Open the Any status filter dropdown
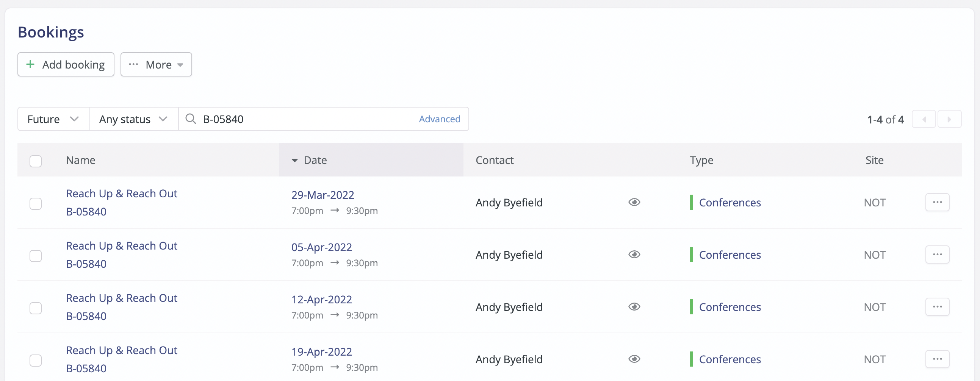This screenshot has width=980, height=381. click(x=133, y=119)
